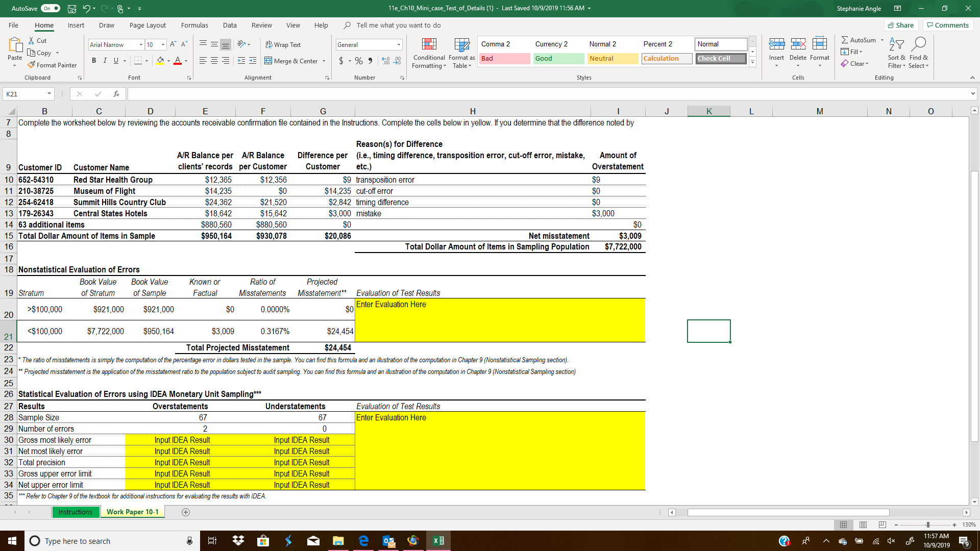Toggle bold formatting

[x=94, y=60]
